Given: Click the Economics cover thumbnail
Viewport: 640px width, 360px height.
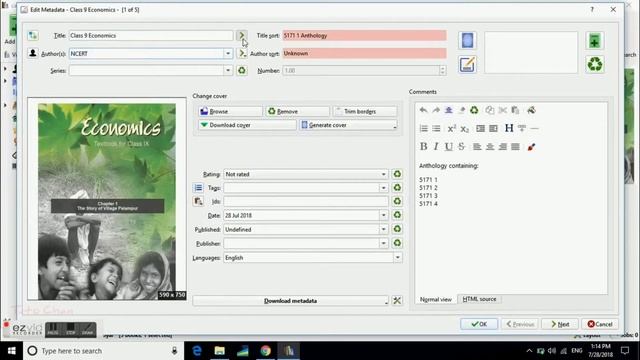Looking at the screenshot, I should pos(107,201).
